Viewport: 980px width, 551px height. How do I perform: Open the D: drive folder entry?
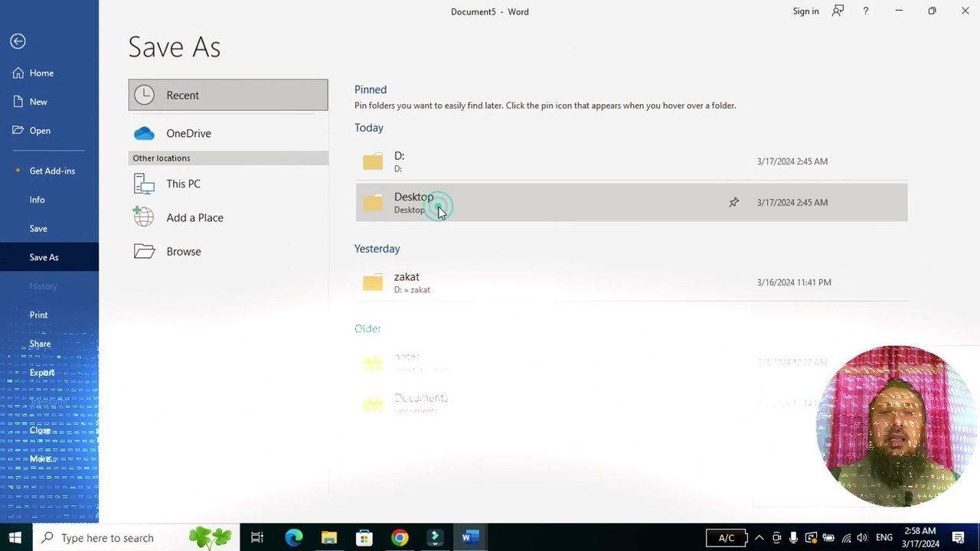point(632,161)
